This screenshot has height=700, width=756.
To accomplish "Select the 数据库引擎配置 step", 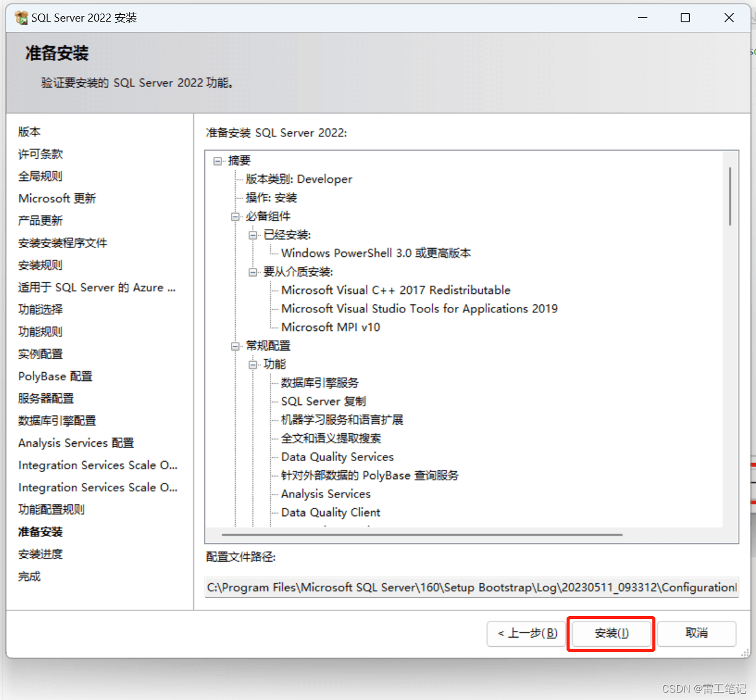I will point(57,420).
